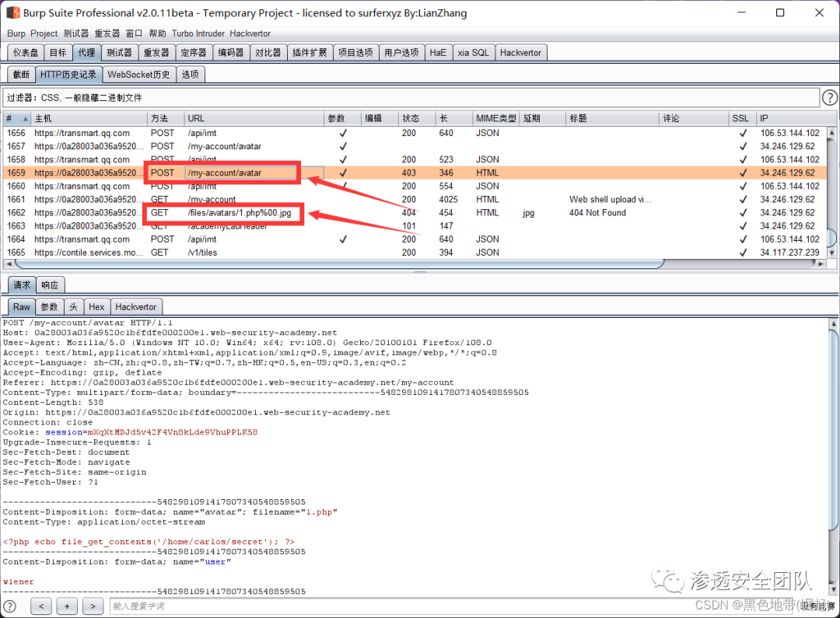Select the Raw view tab
Screen dimensions: 840x618
22,307
